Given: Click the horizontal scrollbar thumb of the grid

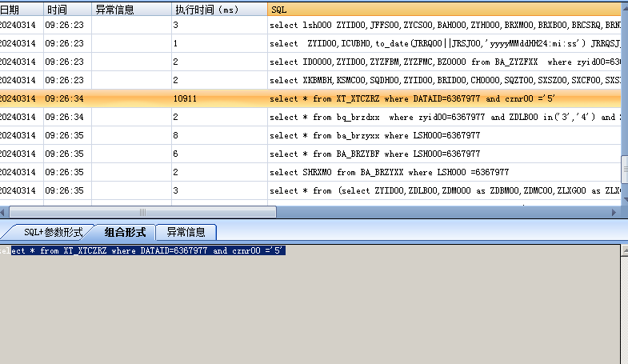Looking at the screenshot, I should [142, 212].
